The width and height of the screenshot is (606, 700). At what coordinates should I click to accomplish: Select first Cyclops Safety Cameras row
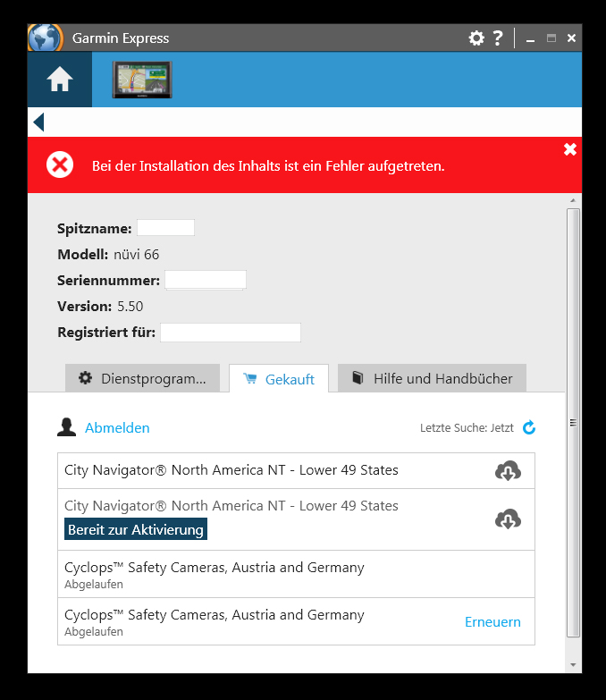pos(297,574)
